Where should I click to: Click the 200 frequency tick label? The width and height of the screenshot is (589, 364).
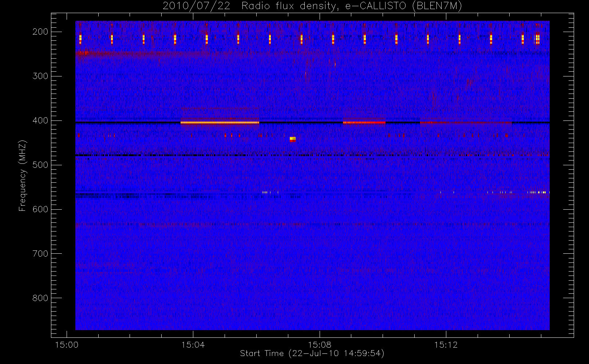(40, 32)
